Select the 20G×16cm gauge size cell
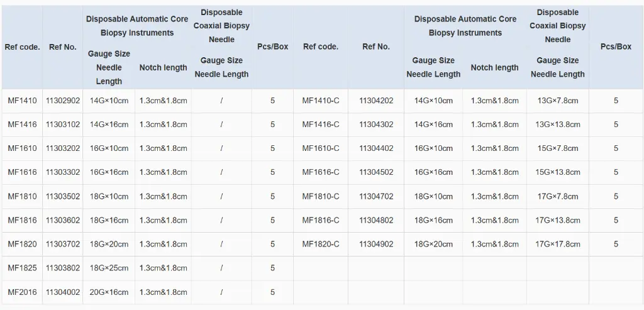Screen dimensions: 644x310 (x=109, y=292)
